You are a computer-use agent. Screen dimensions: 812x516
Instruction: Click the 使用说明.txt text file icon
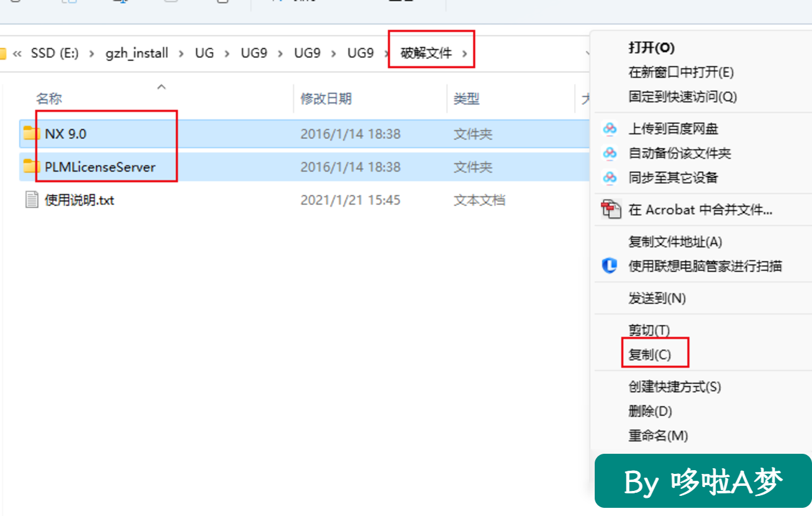[32, 200]
